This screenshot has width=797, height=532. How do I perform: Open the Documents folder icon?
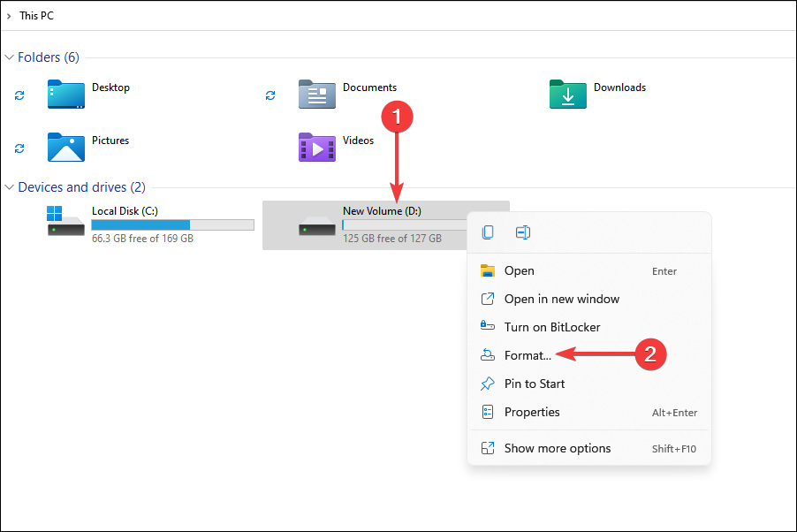pos(317,95)
